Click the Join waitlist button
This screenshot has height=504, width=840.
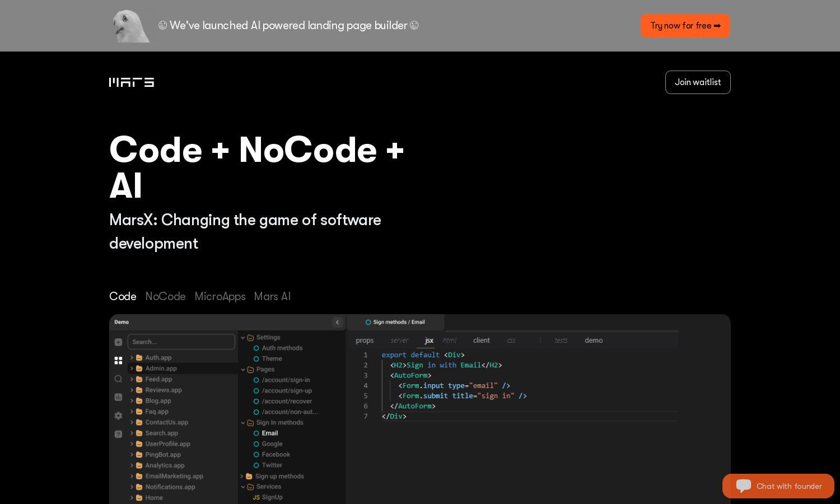(x=698, y=82)
